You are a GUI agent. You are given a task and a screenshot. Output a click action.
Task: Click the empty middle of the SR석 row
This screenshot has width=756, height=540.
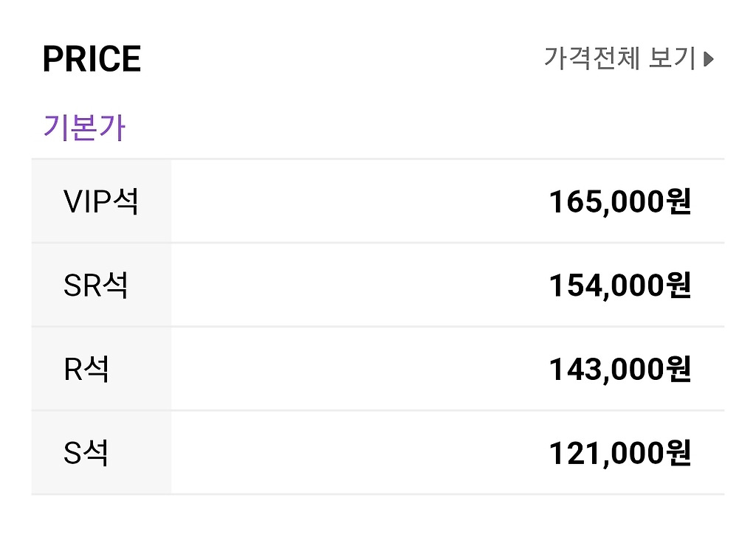pyautogui.click(x=354, y=285)
